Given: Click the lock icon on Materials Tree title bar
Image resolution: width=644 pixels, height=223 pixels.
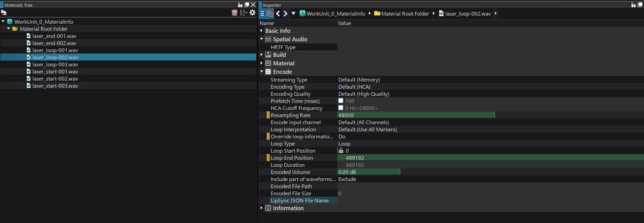Looking at the screenshot, I should coord(240,5).
